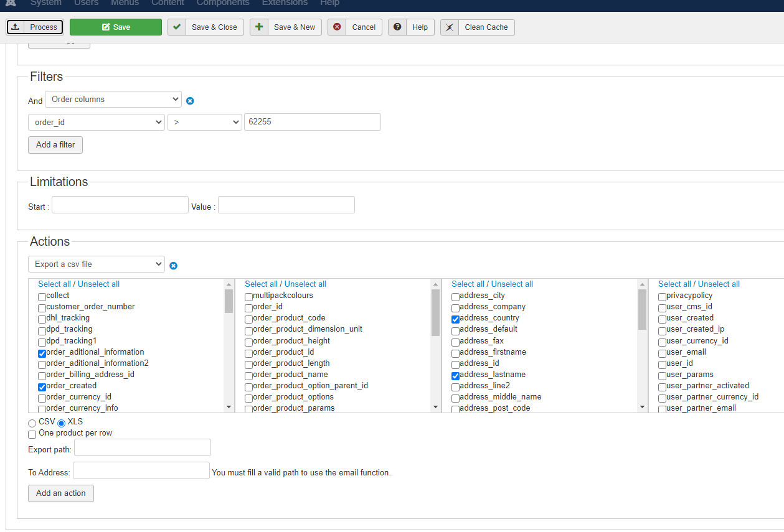This screenshot has height=532, width=784.
Task: Toggle the dhl_tracking checkbox
Action: click(x=42, y=319)
